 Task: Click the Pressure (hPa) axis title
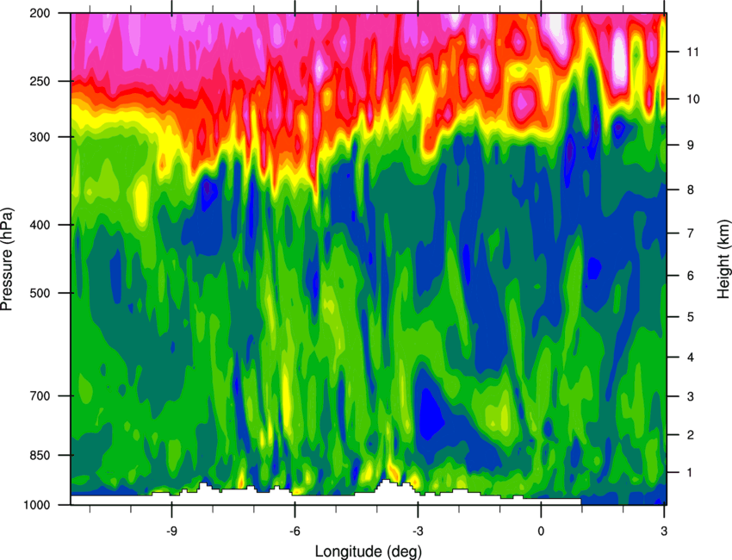[x=7, y=259]
